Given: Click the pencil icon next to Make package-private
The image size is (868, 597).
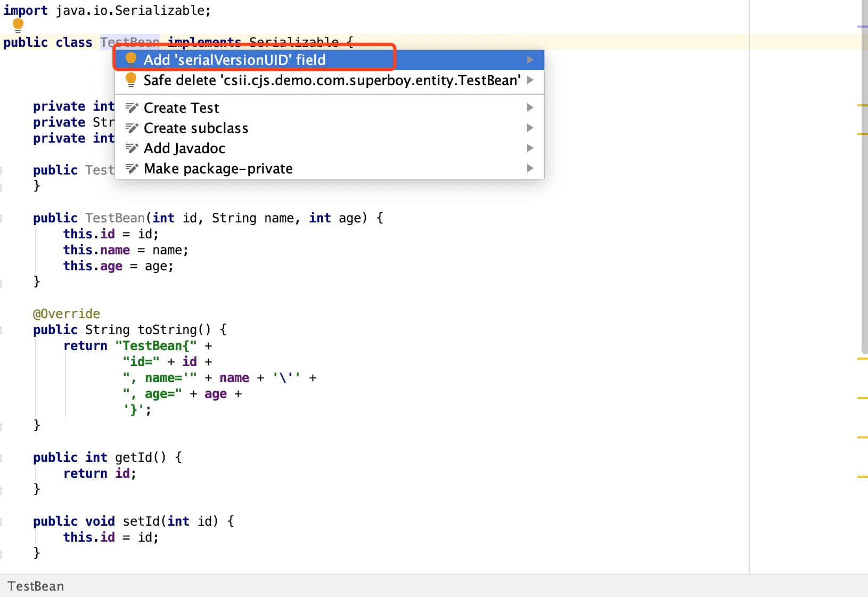Looking at the screenshot, I should tap(131, 168).
